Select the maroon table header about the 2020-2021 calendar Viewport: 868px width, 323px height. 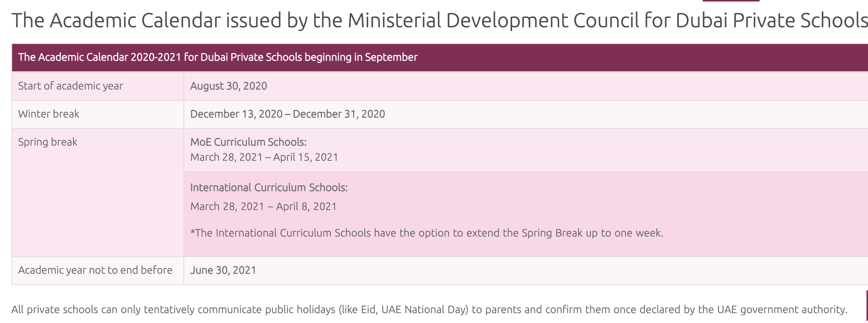440,57
